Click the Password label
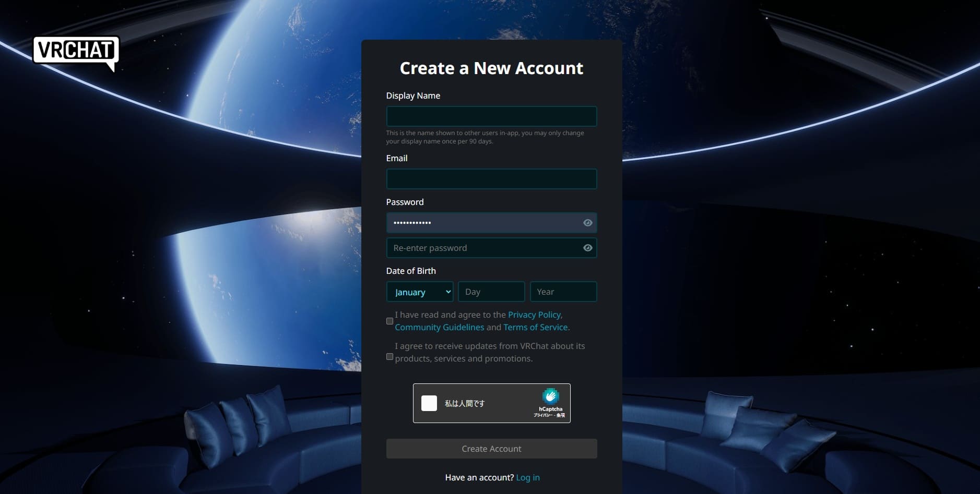Viewport: 980px width, 494px height. pos(405,202)
